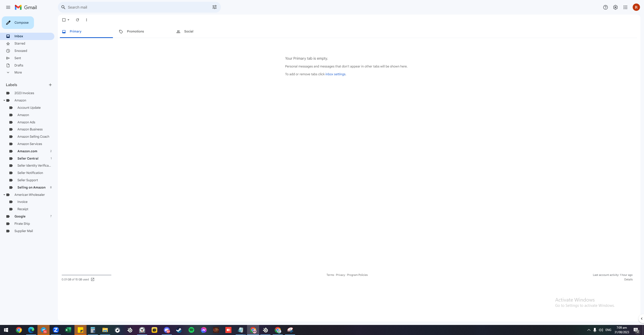Tick the select all checkbox

(x=64, y=20)
